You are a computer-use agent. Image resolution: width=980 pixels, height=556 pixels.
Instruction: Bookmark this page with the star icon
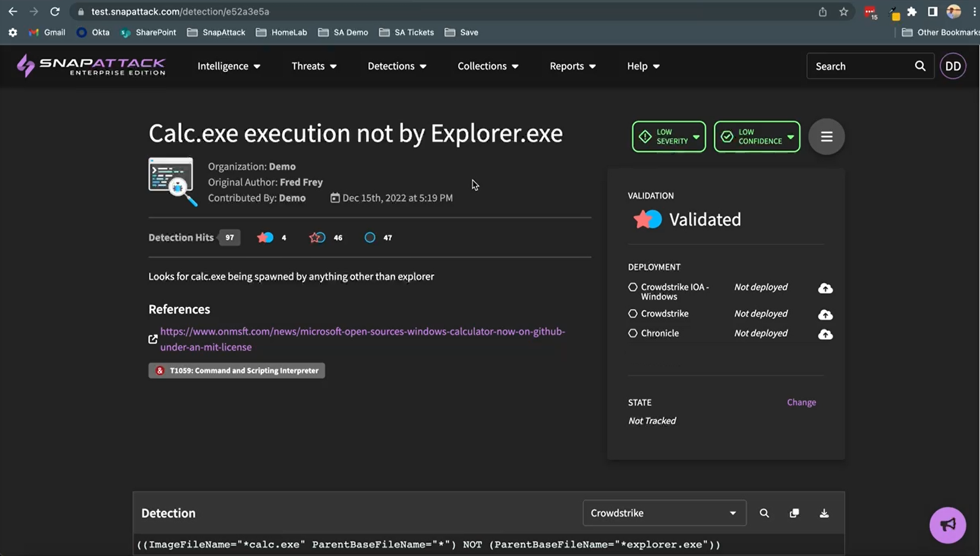tap(843, 12)
